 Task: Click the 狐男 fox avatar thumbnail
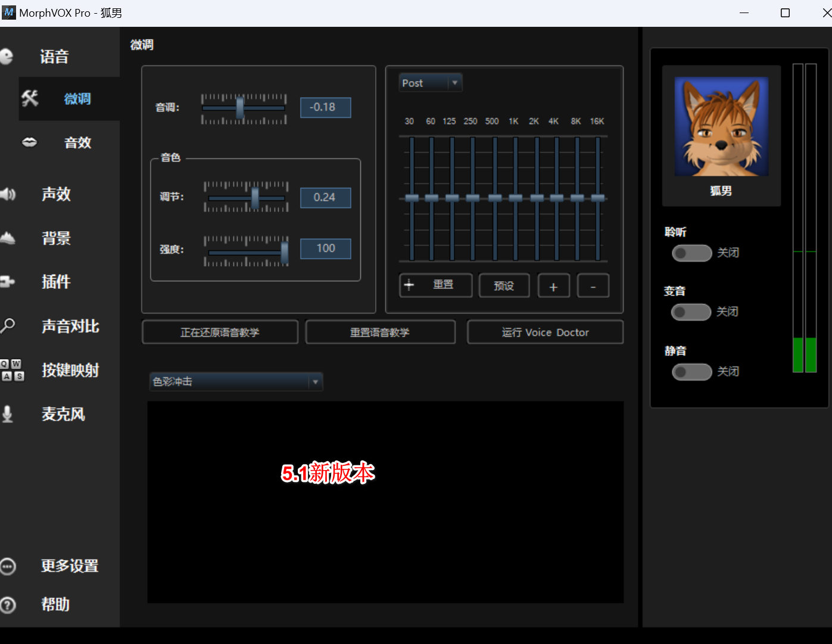pos(721,126)
